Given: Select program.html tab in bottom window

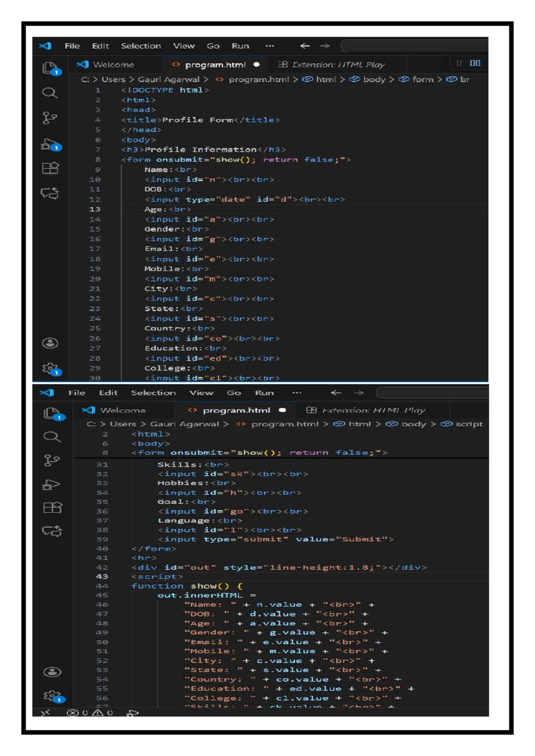Looking at the screenshot, I should (236, 411).
